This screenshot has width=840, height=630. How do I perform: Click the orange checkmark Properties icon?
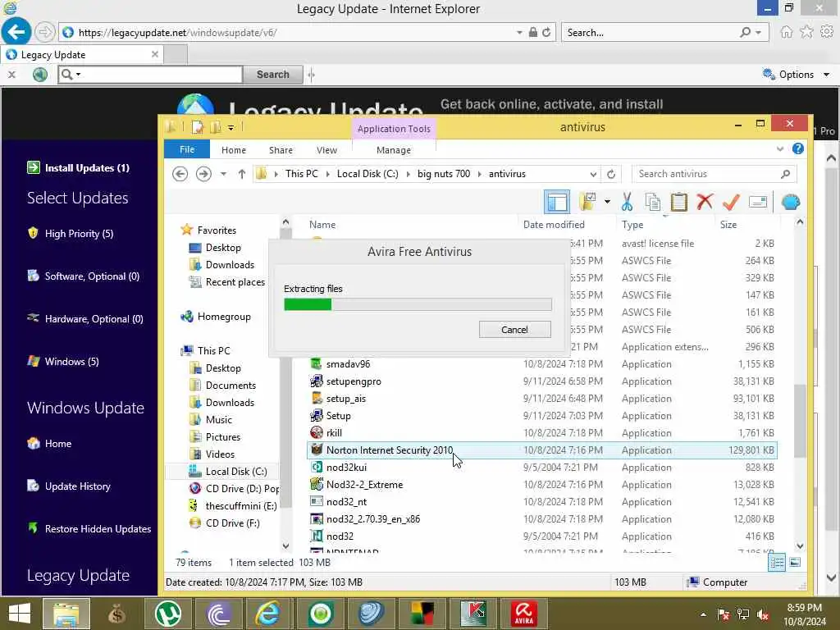pyautogui.click(x=731, y=202)
